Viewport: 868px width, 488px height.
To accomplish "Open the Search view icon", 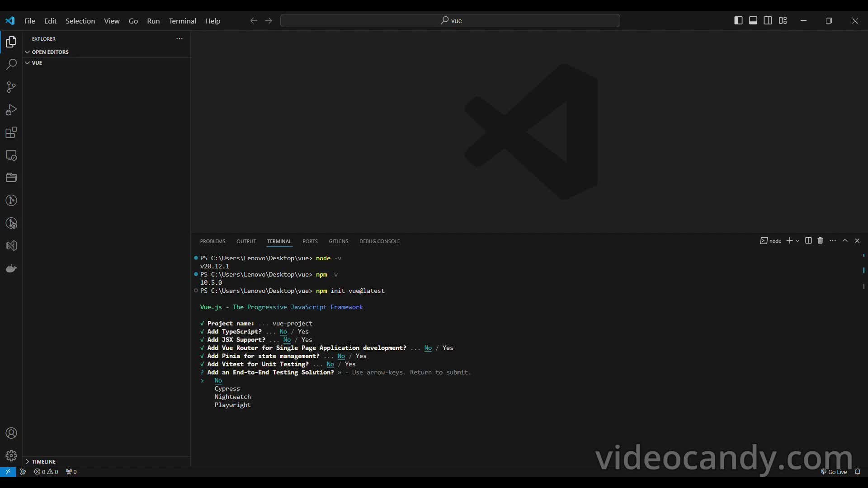I will (x=11, y=64).
